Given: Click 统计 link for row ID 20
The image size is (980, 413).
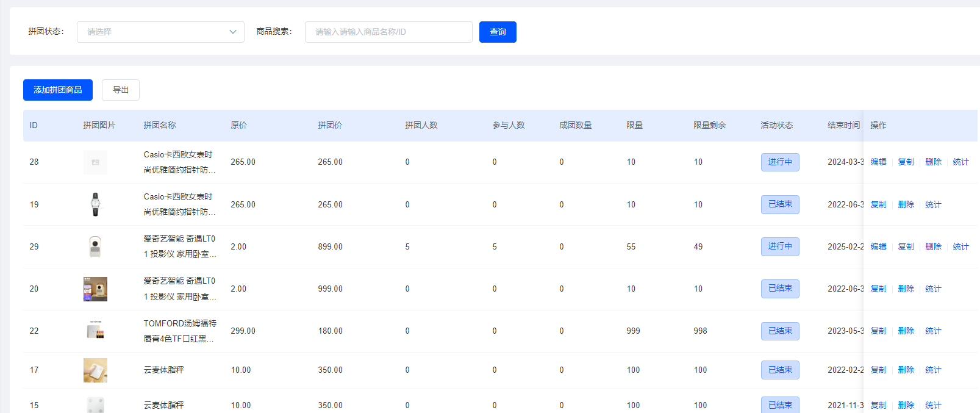Looking at the screenshot, I should 933,289.
